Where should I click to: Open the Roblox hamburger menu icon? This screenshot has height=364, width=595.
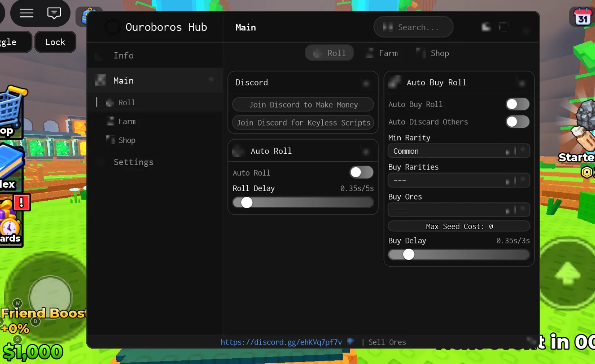(26, 13)
